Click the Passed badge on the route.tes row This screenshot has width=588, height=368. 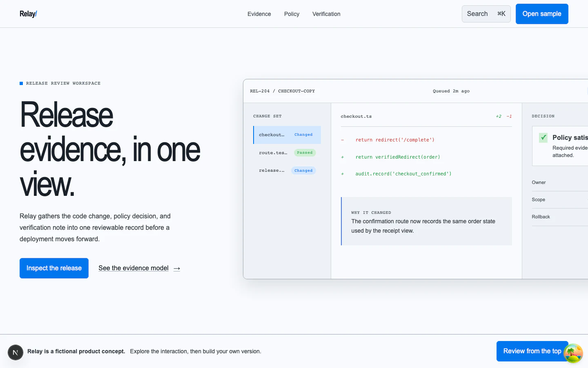coord(305,153)
